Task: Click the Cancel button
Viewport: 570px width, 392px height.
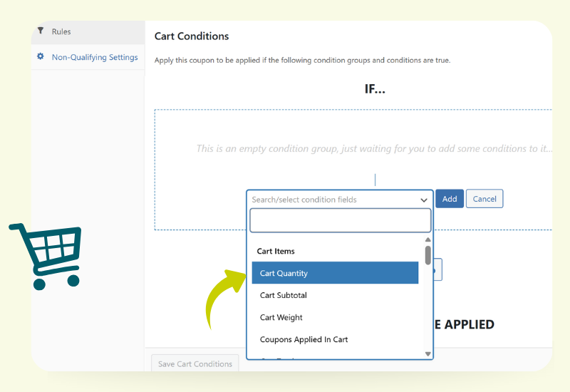Action: (484, 199)
